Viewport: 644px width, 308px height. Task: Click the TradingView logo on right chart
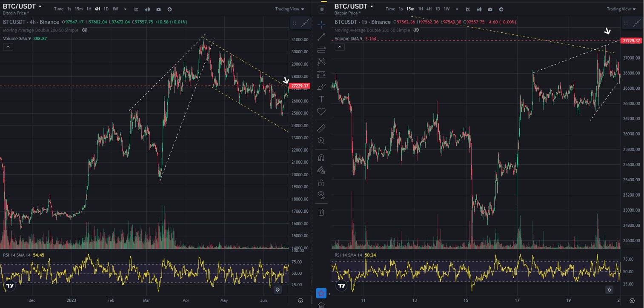coord(341,286)
